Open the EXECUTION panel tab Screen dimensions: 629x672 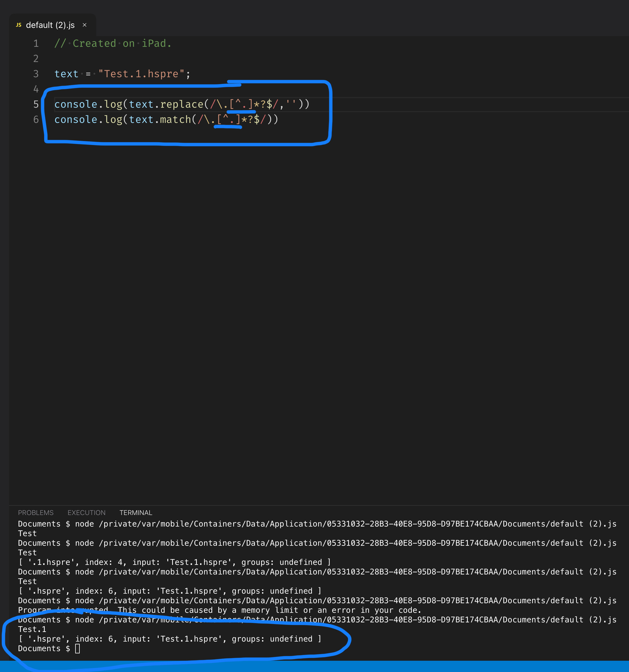click(86, 513)
